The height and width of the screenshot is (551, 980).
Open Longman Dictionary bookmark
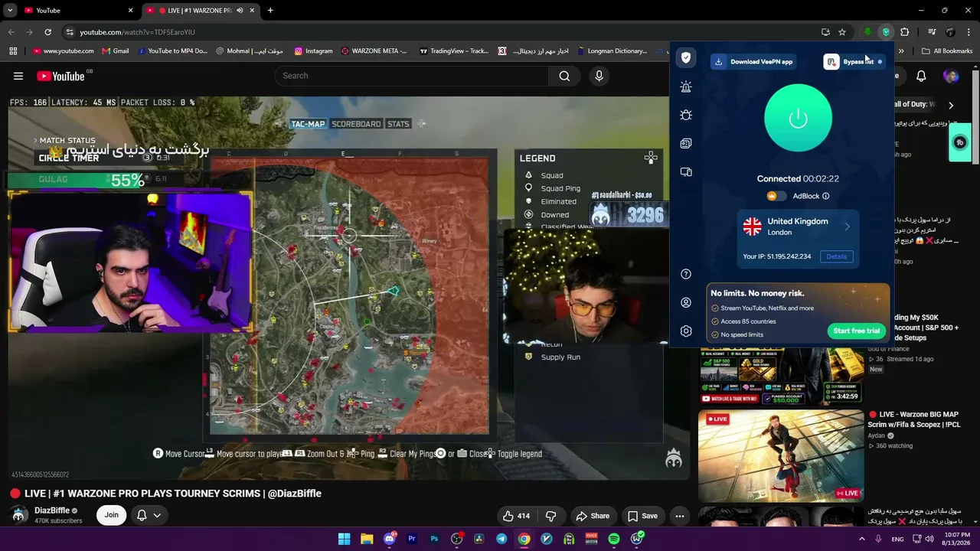[612, 51]
